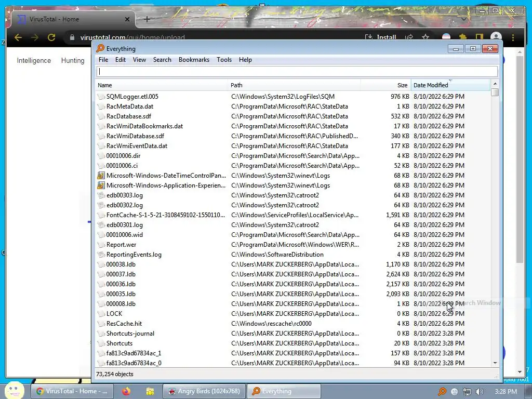Open the Help menu in Everything

(245, 60)
